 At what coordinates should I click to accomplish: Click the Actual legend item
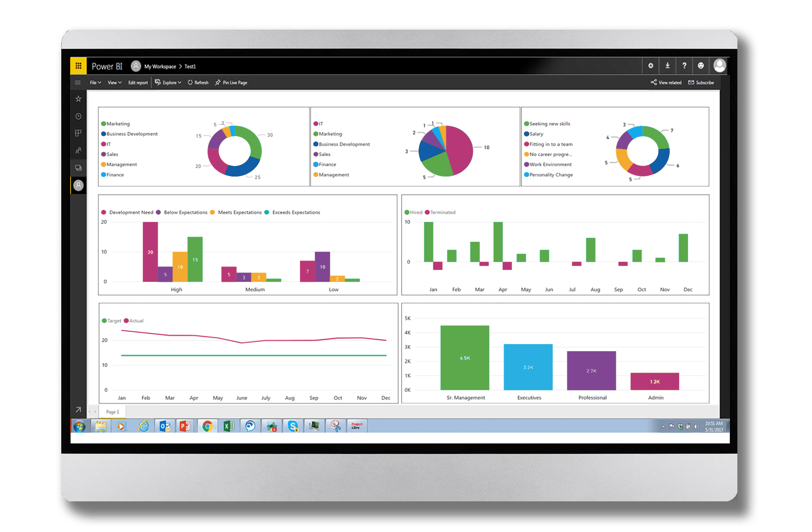tap(134, 321)
